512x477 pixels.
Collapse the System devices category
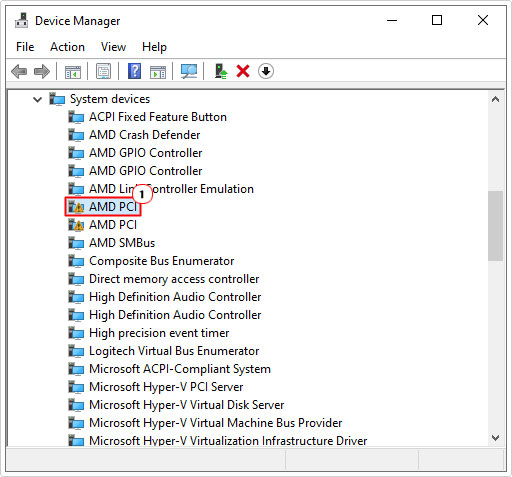pos(38,99)
